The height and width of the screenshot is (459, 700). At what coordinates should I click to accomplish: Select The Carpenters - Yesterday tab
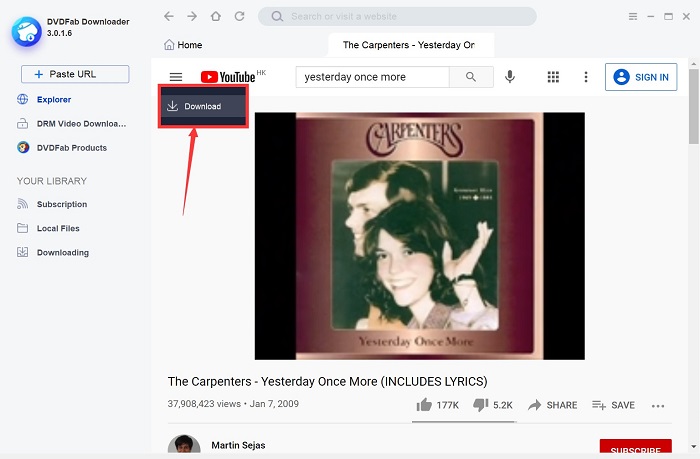[411, 45]
